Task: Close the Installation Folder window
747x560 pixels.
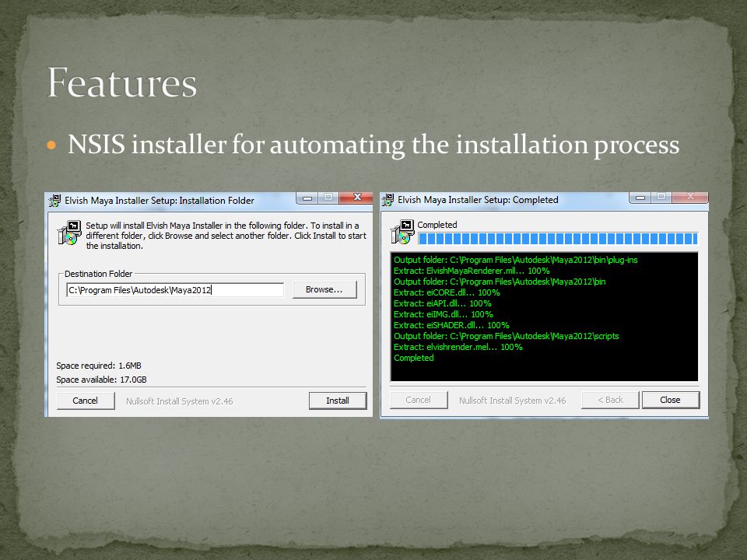Action: tap(357, 197)
